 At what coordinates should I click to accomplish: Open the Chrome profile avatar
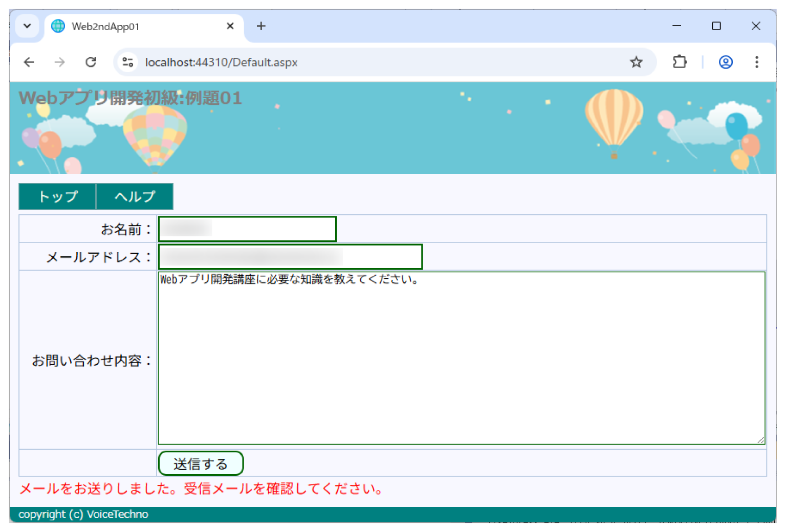[x=725, y=62]
